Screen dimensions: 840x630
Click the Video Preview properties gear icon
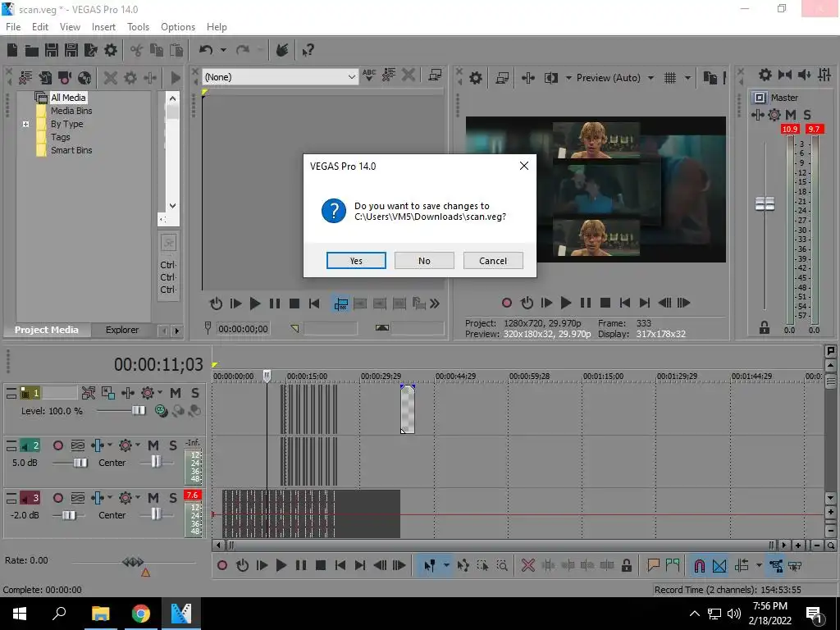coord(476,78)
